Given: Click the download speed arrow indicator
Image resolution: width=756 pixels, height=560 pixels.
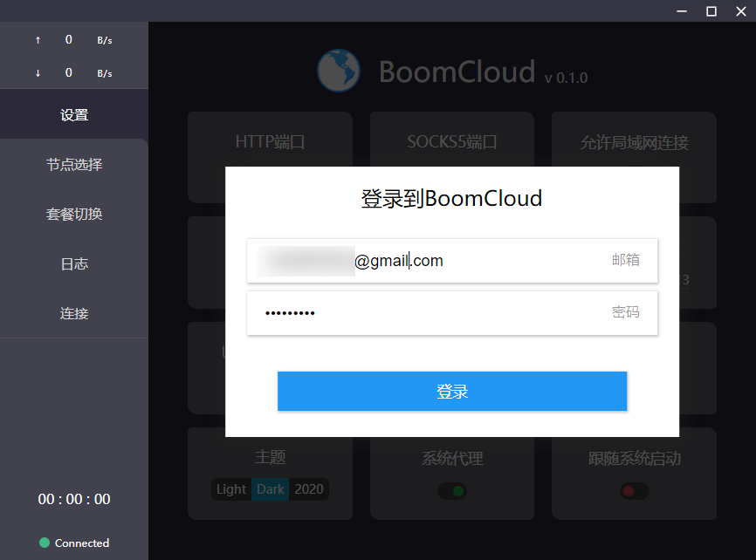Looking at the screenshot, I should (x=38, y=73).
